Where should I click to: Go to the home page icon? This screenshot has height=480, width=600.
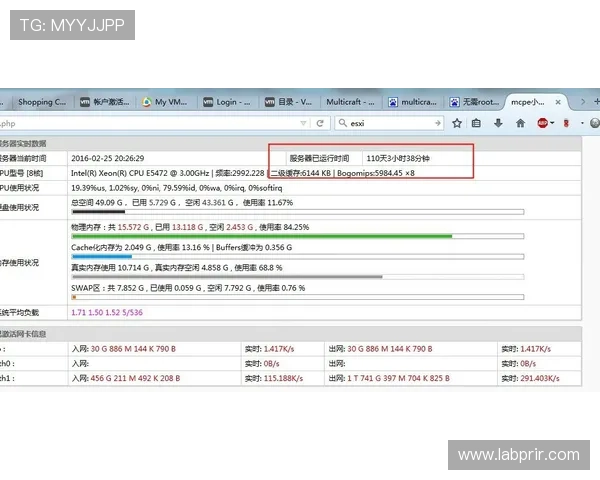coord(520,123)
